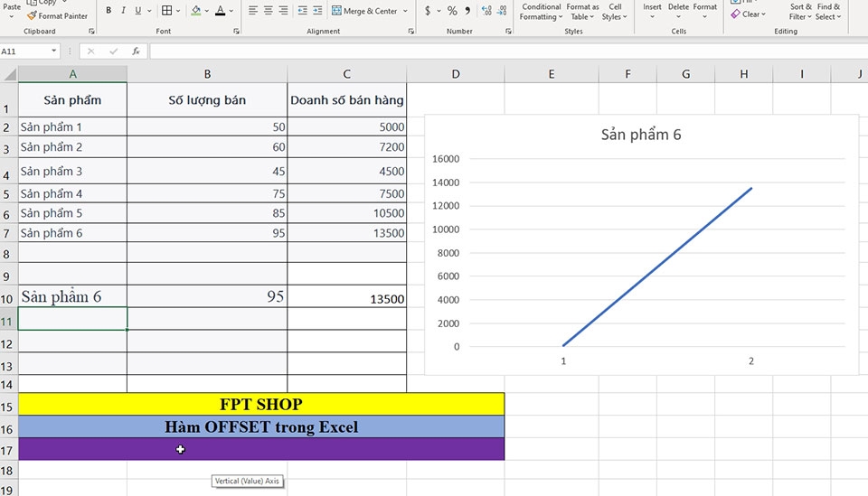This screenshot has width=868, height=496.
Task: Apply accounting dollar number format
Action: (428, 11)
